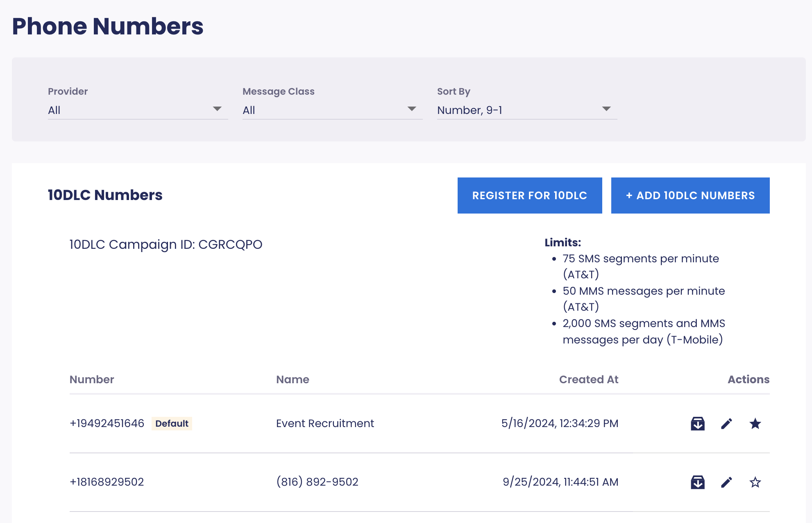The width and height of the screenshot is (812, 523).
Task: Expand the Sort By dropdown
Action: coord(526,110)
